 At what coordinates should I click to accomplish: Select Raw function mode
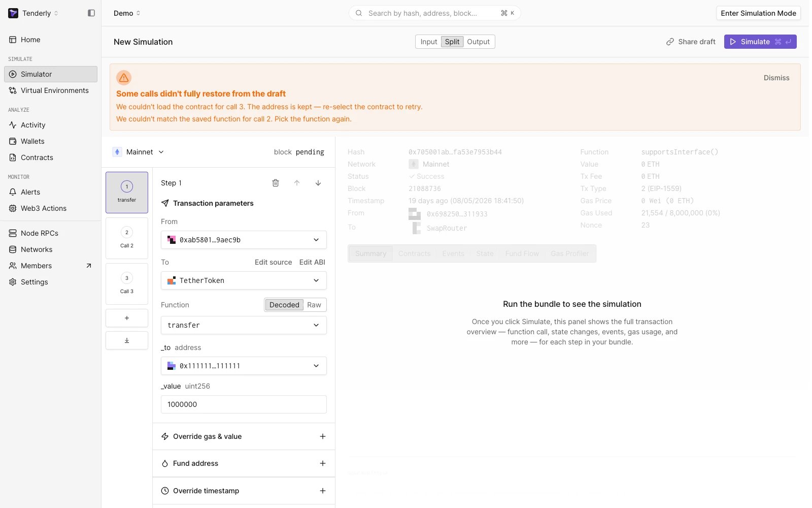point(314,305)
